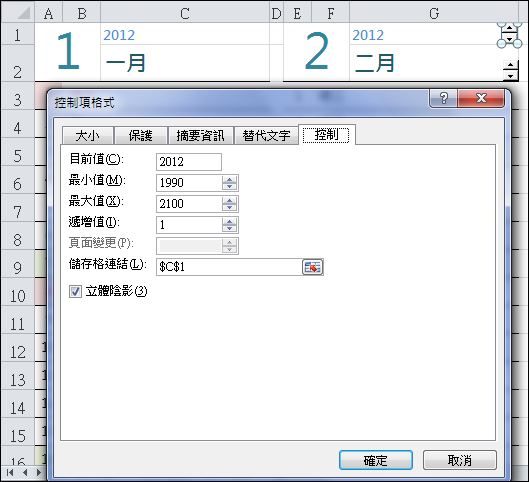
Task: Click the large number 1 month cell
Action: click(x=67, y=51)
